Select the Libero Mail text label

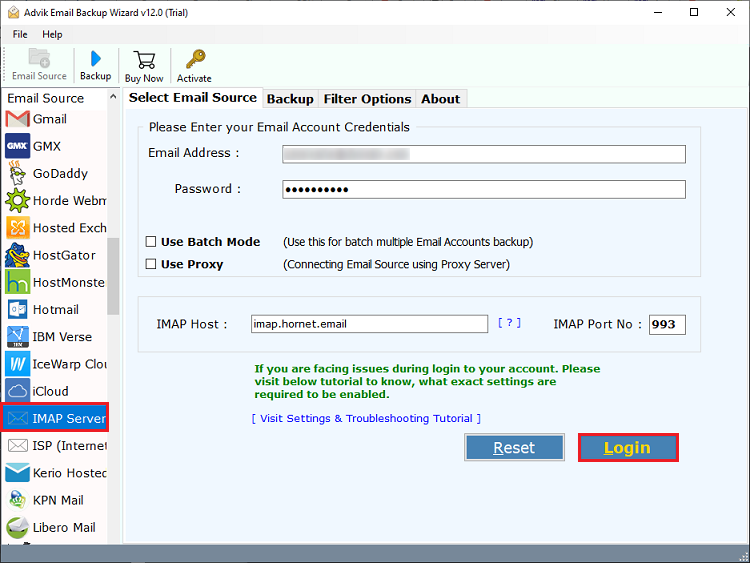point(64,528)
